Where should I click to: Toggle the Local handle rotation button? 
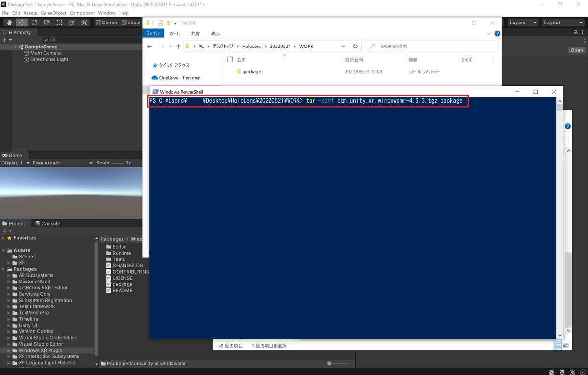click(130, 23)
